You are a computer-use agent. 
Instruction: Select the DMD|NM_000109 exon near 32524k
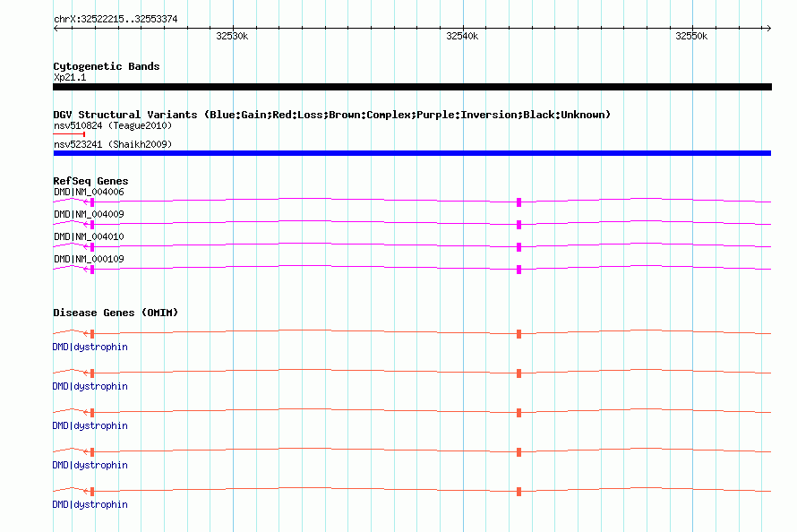click(92, 270)
